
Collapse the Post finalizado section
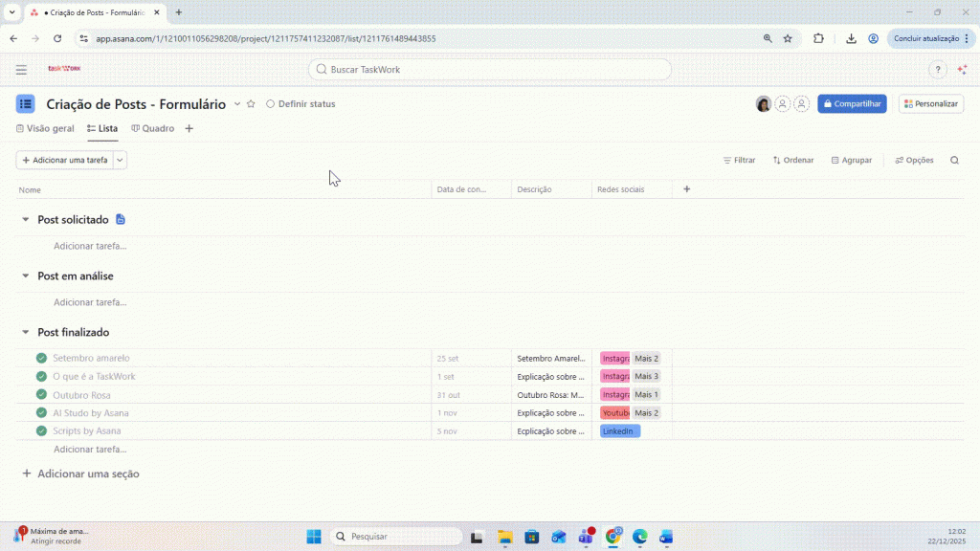[x=26, y=333]
